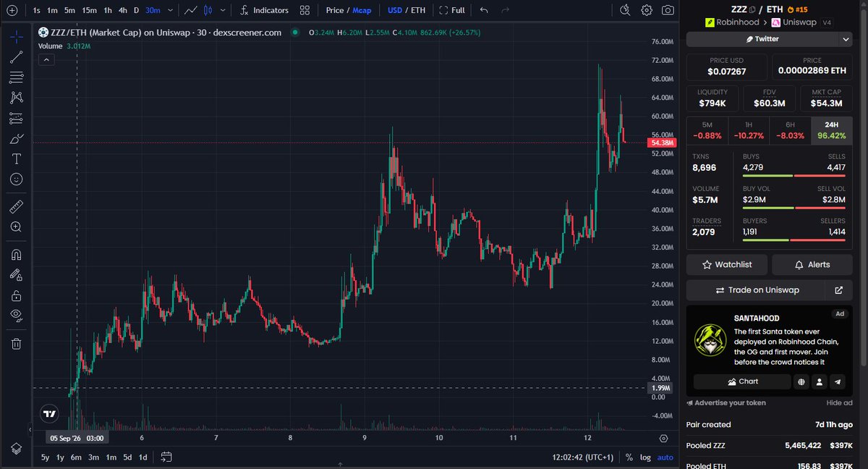Click the undo arrow
The width and height of the screenshot is (868, 469).
484,10
